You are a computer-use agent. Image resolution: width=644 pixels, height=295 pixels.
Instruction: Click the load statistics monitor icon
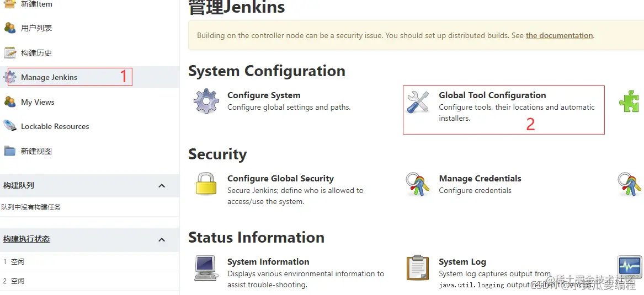630,267
